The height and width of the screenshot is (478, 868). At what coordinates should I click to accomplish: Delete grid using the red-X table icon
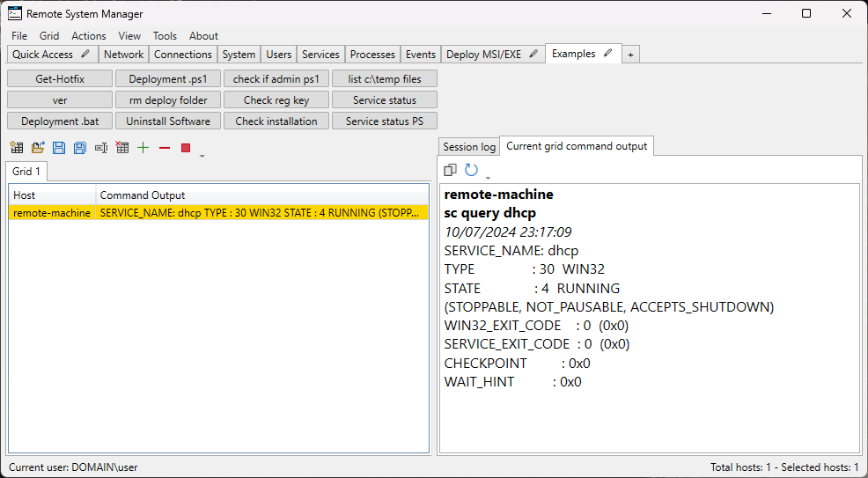[121, 148]
